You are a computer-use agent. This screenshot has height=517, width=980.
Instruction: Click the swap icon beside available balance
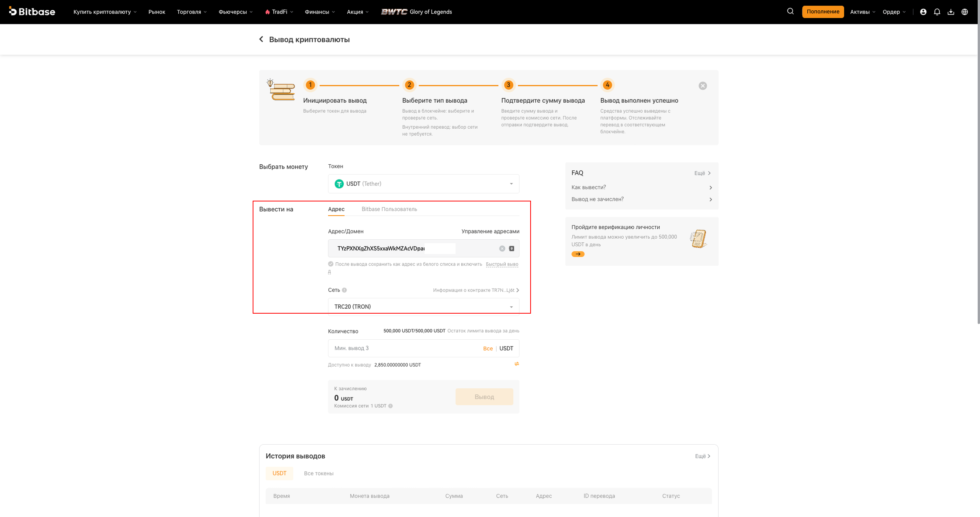(x=517, y=364)
